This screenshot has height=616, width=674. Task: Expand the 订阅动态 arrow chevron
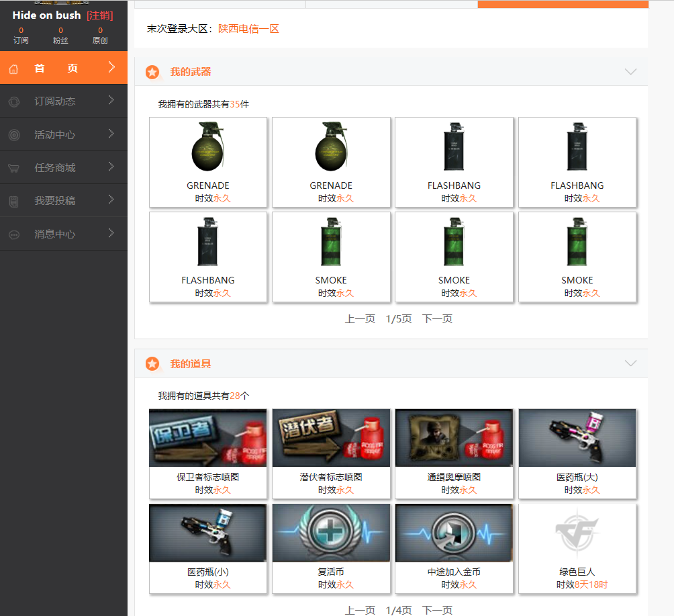(x=111, y=100)
